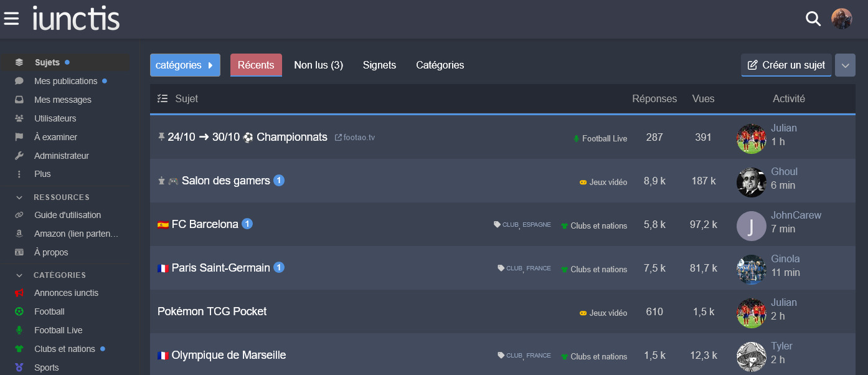Select the Annonces iunctis megaphone icon
Screen dimensions: 868x375
[19, 293]
